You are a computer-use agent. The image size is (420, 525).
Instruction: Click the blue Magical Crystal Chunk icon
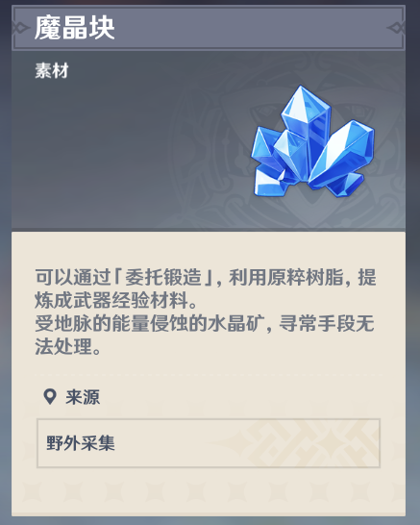click(312, 142)
